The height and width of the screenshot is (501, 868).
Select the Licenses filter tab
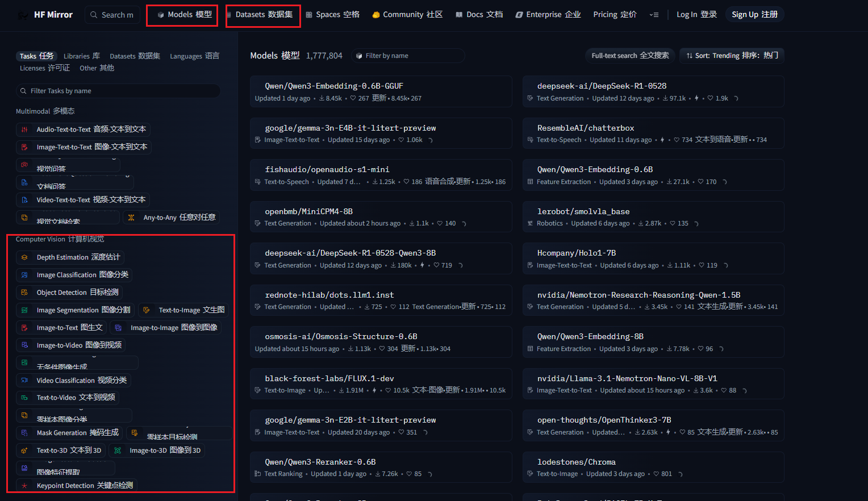tap(45, 68)
